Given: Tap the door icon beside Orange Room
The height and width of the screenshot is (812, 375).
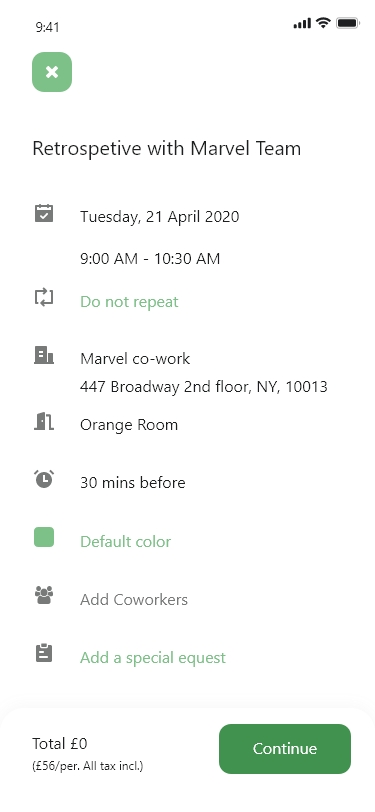Looking at the screenshot, I should click(44, 421).
